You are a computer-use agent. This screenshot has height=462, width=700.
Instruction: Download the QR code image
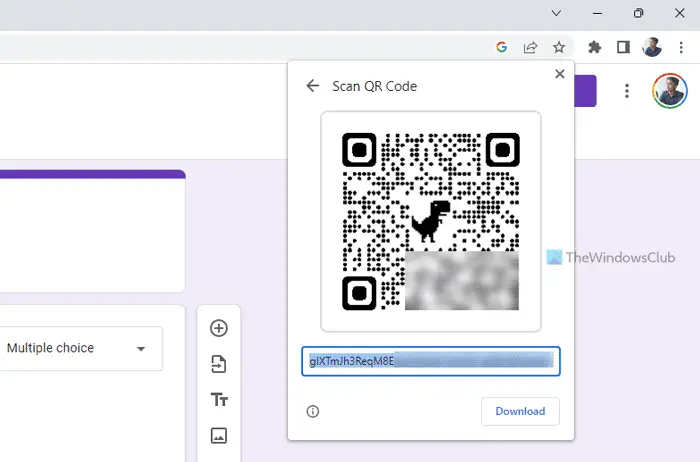click(520, 411)
